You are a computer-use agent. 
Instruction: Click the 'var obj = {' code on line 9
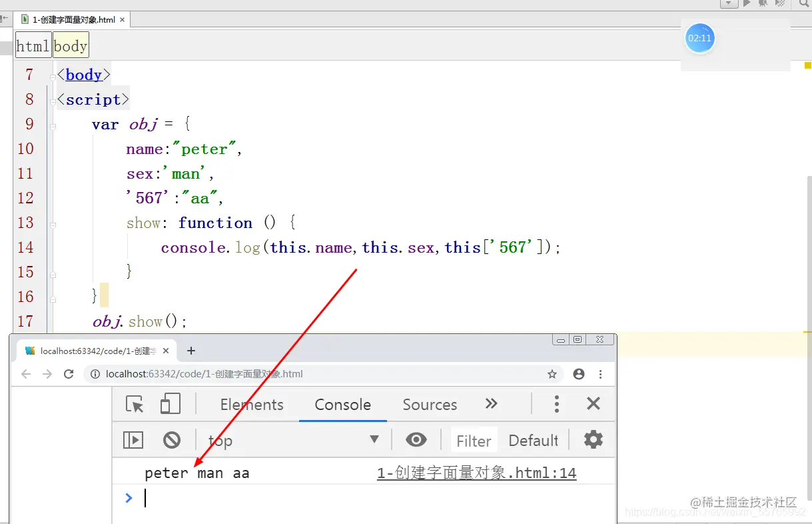pos(141,124)
